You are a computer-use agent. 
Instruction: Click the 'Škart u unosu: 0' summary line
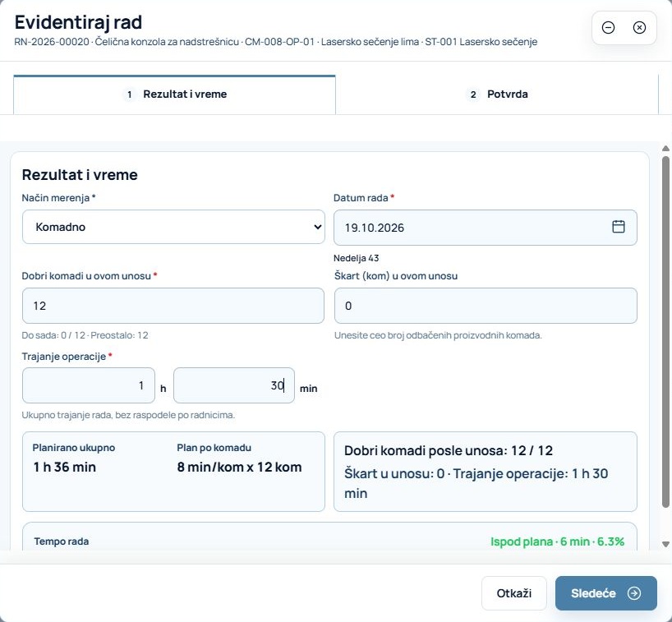tap(476, 483)
